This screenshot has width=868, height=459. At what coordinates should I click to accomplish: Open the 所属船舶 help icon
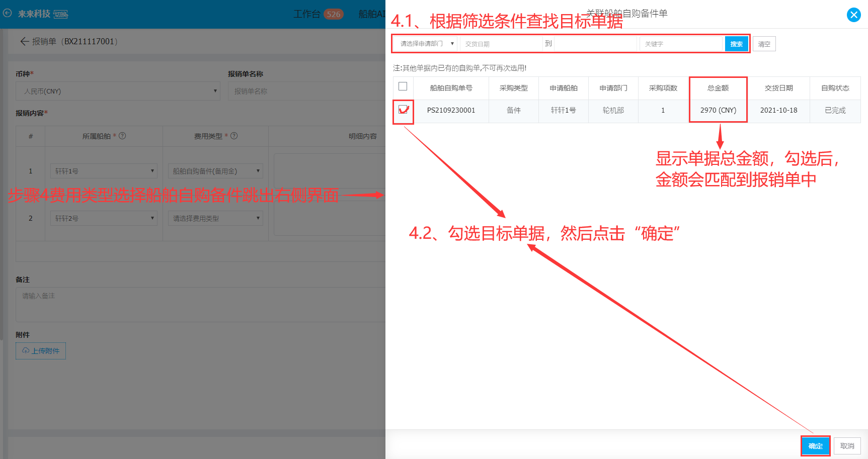122,136
